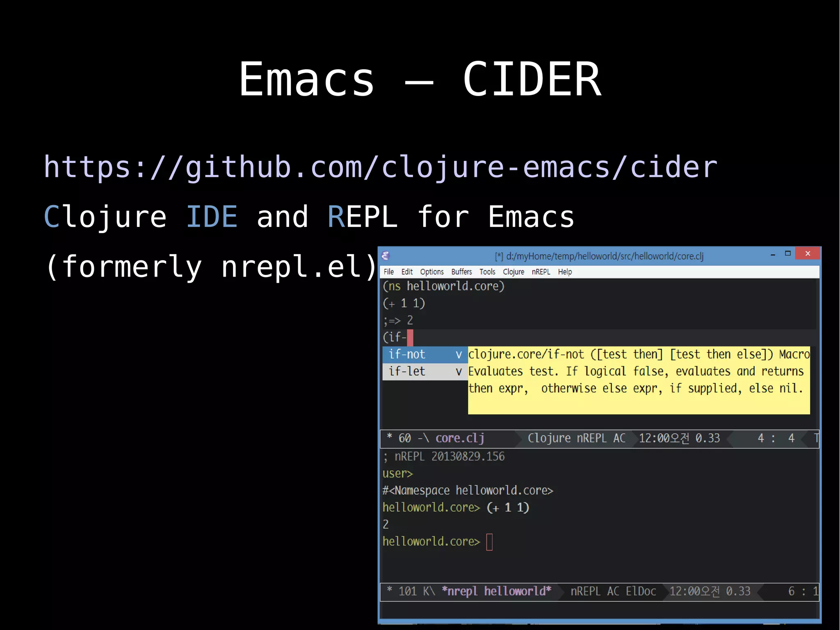Click the title bar path core.clj
This screenshot has height=630, width=840.
599,256
